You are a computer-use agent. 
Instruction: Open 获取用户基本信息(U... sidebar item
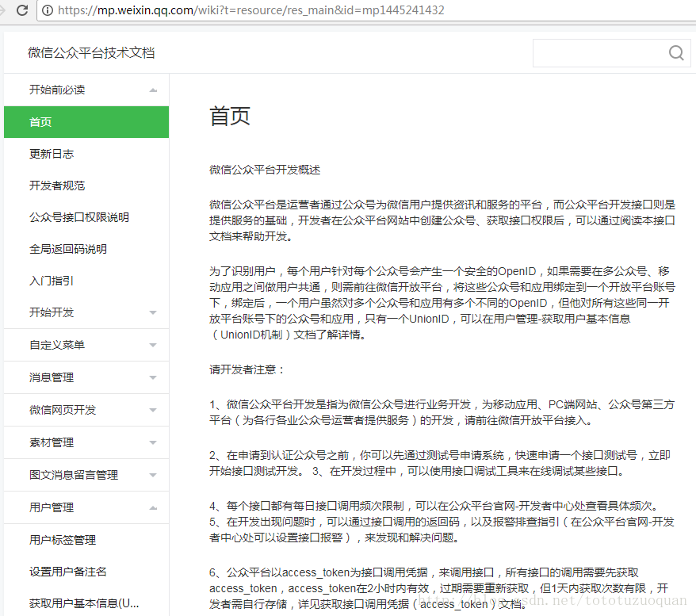84,603
